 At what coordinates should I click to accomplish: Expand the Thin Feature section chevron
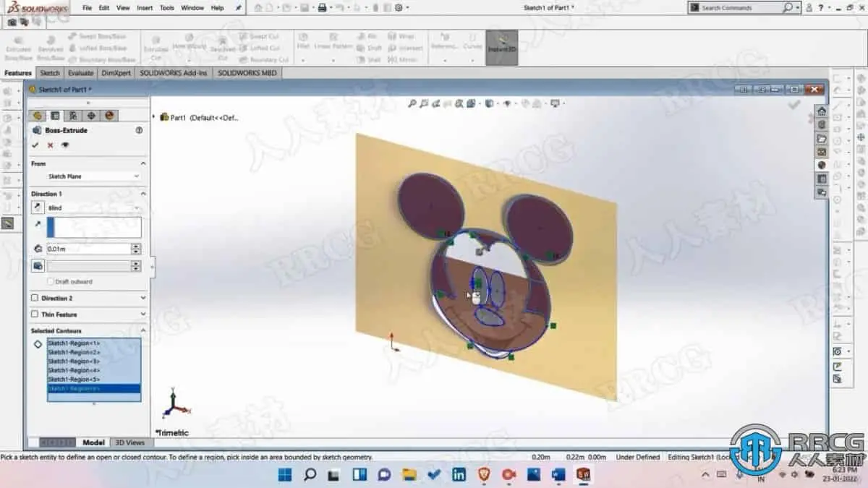click(142, 314)
